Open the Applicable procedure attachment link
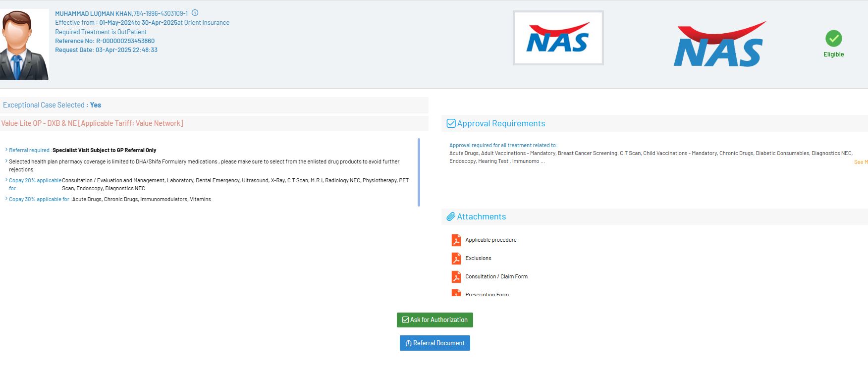868x371 pixels. pyautogui.click(x=491, y=240)
